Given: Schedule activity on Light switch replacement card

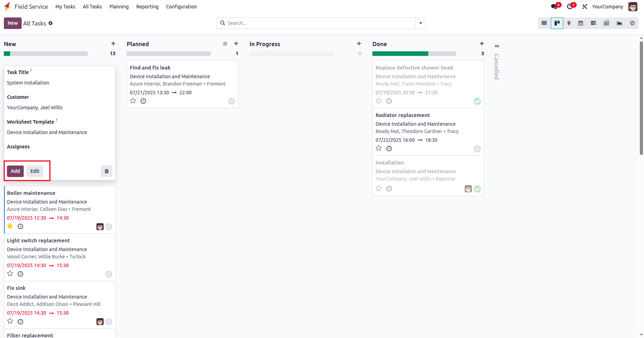Looking at the screenshot, I should [20, 274].
